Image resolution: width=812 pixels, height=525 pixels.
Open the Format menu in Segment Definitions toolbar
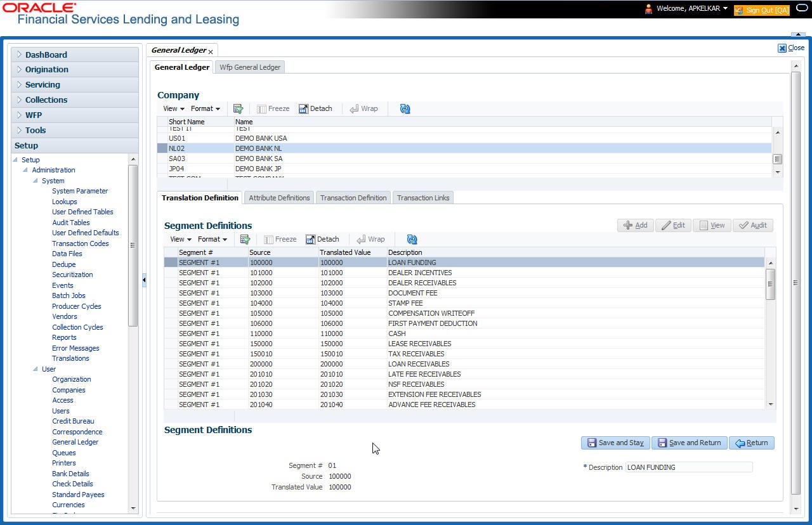coord(212,239)
